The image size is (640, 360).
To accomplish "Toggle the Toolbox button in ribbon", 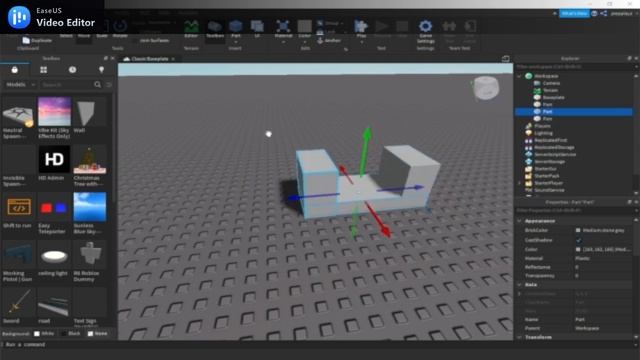I will click(x=215, y=29).
